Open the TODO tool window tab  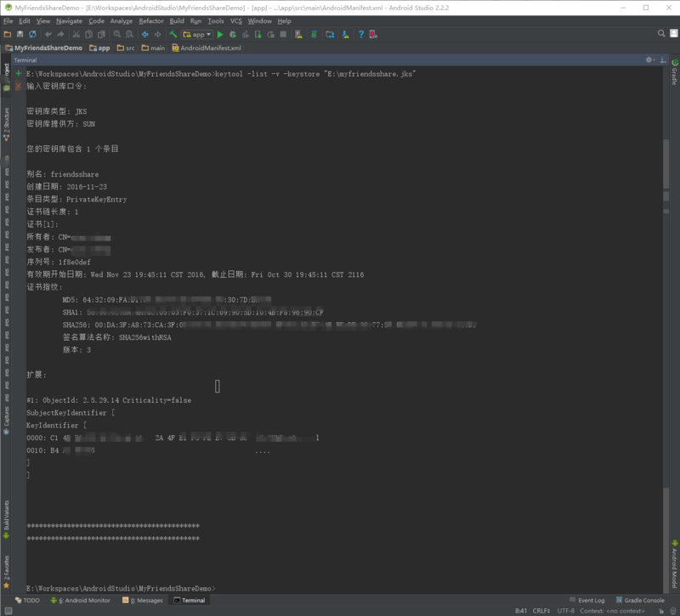pos(27,601)
